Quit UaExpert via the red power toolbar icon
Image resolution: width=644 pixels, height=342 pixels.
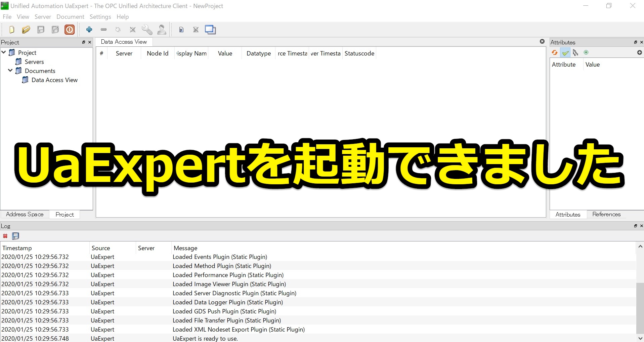click(69, 30)
